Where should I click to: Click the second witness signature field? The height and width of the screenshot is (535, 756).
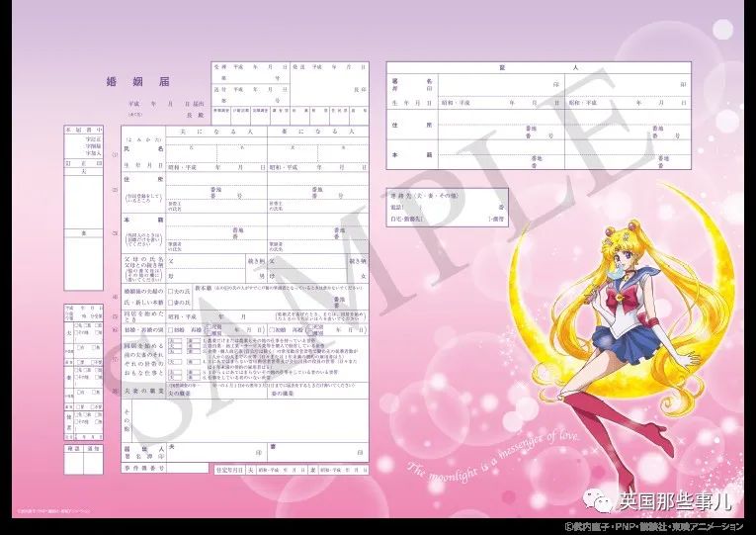[628, 85]
